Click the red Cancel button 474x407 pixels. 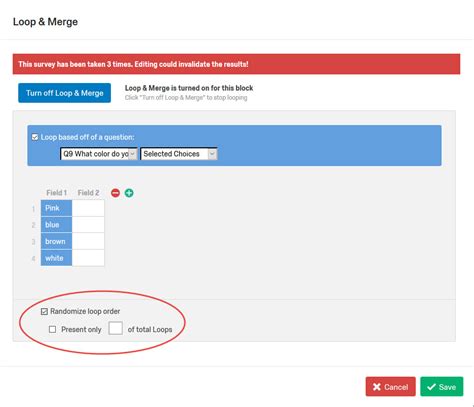(x=390, y=387)
